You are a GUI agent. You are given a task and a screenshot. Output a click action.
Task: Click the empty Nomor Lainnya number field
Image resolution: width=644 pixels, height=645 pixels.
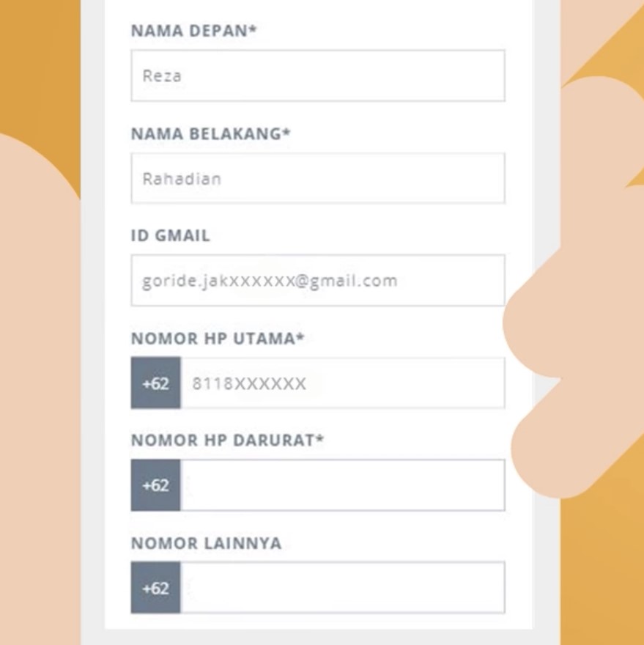pos(343,587)
